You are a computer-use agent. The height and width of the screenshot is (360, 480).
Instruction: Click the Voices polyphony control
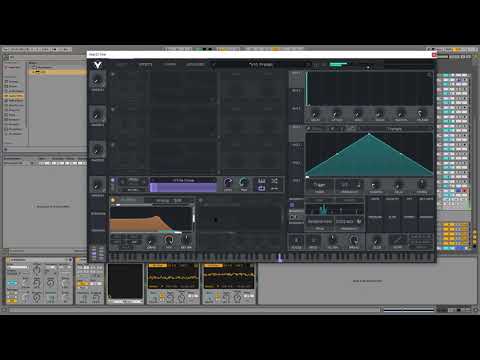click(296, 241)
